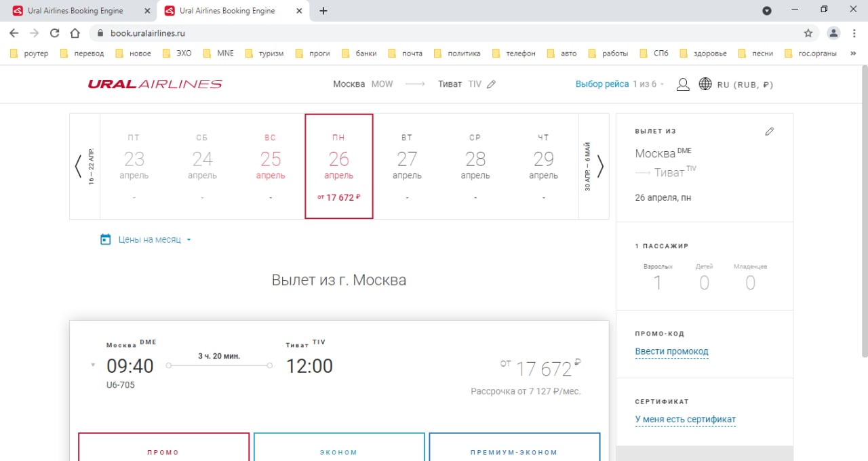Click Ввести промокод link
This screenshot has height=461, width=868.
coord(671,351)
